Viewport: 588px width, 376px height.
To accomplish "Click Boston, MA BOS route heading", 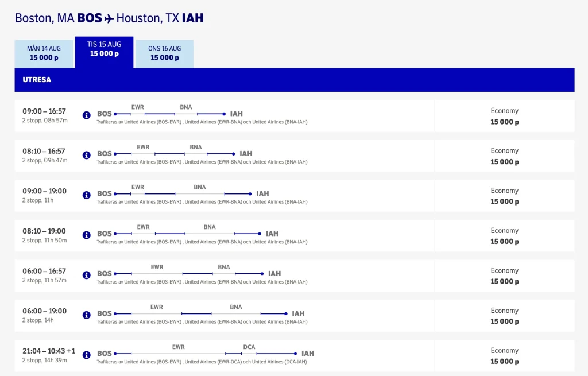I will click(x=58, y=18).
